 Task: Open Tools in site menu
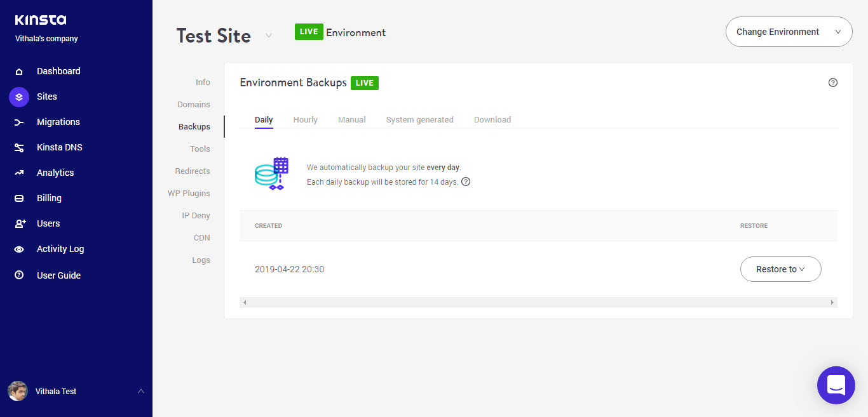click(x=200, y=149)
